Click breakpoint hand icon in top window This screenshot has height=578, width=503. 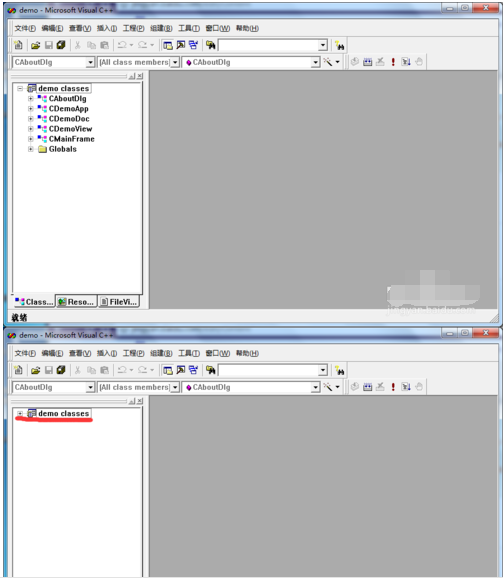pos(419,62)
